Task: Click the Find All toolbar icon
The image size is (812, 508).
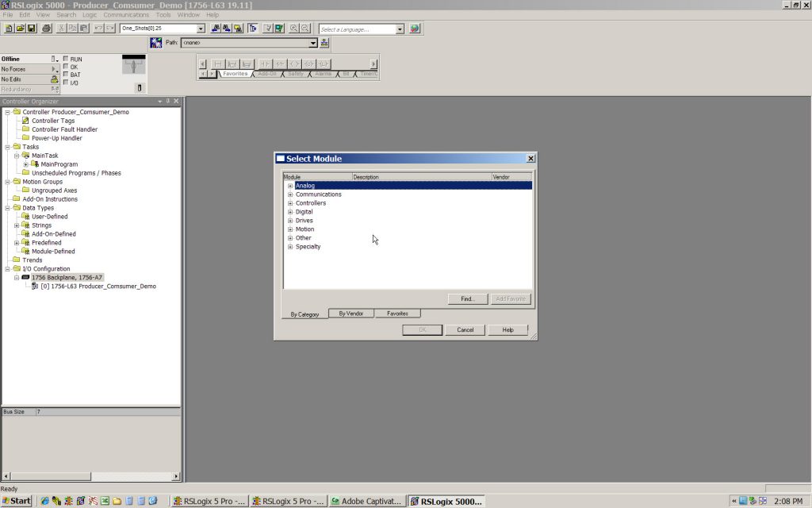Action: point(238,28)
